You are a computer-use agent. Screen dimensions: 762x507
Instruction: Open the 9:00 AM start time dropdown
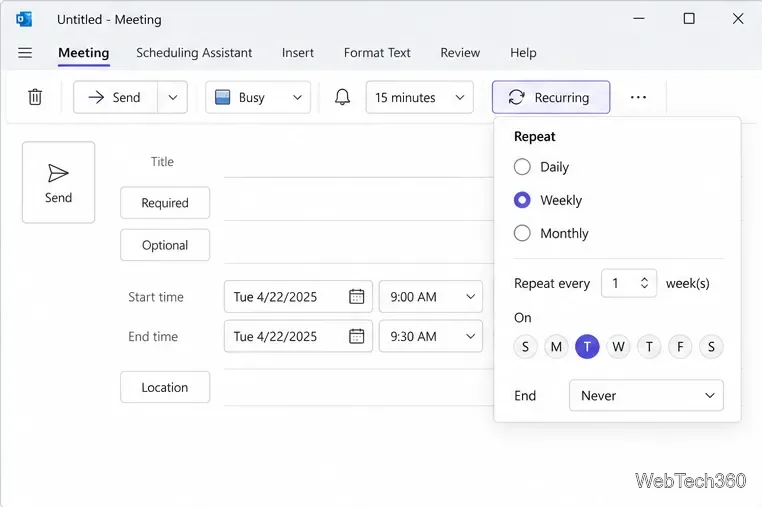click(431, 297)
